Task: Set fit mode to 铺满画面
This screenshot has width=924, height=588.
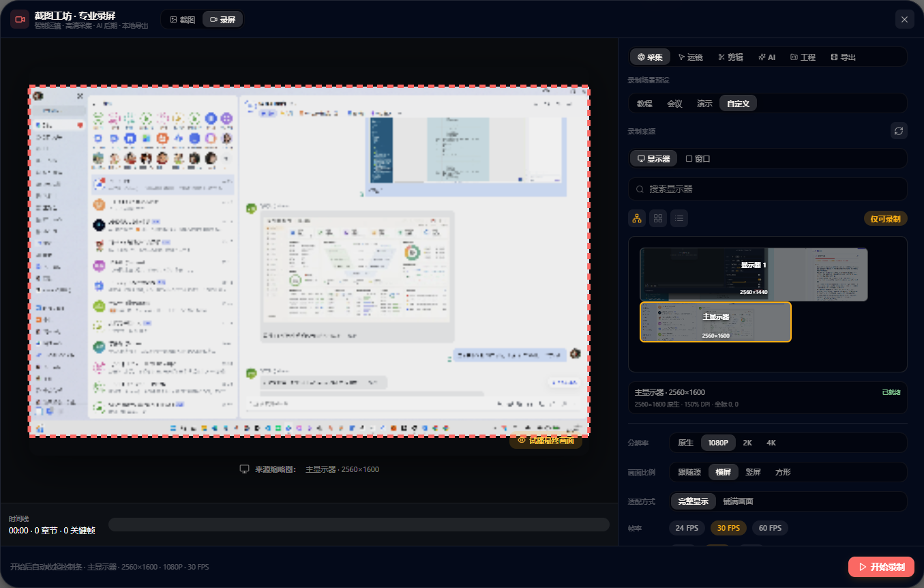Action: (x=738, y=501)
